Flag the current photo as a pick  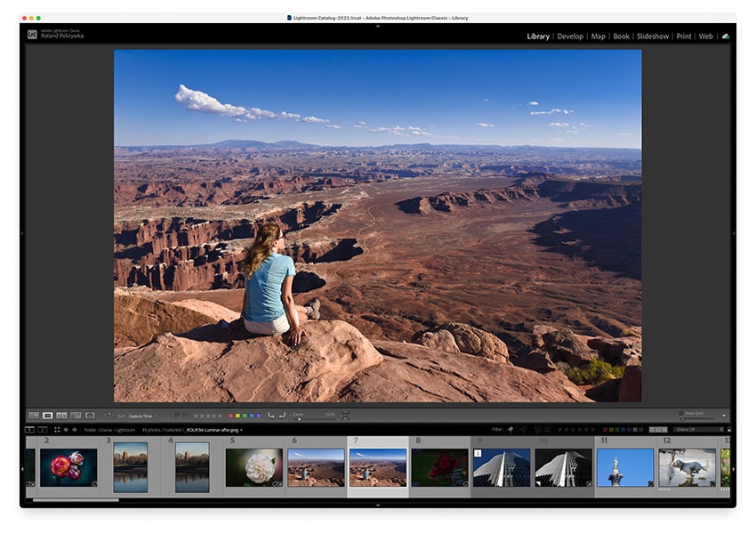177,416
